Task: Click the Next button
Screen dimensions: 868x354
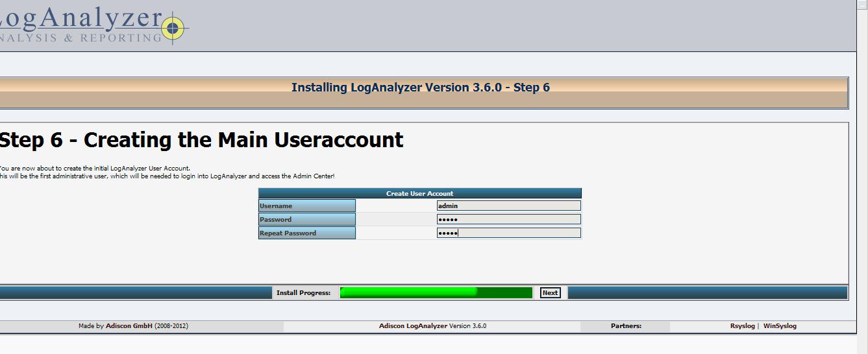Action: (550, 292)
